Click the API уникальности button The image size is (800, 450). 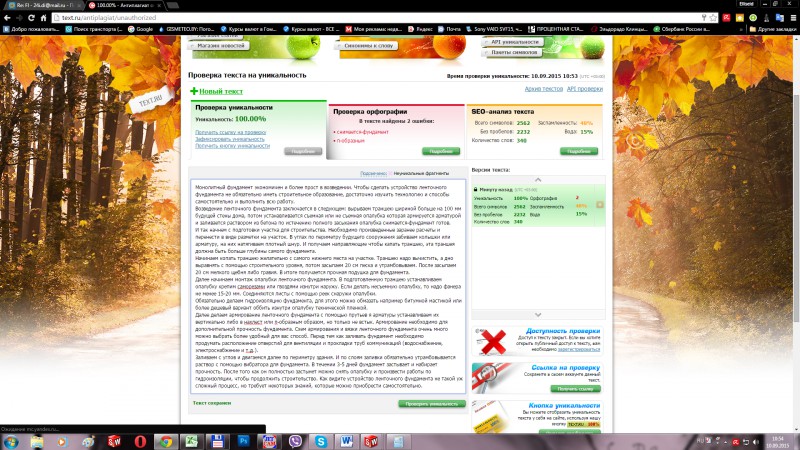click(514, 42)
